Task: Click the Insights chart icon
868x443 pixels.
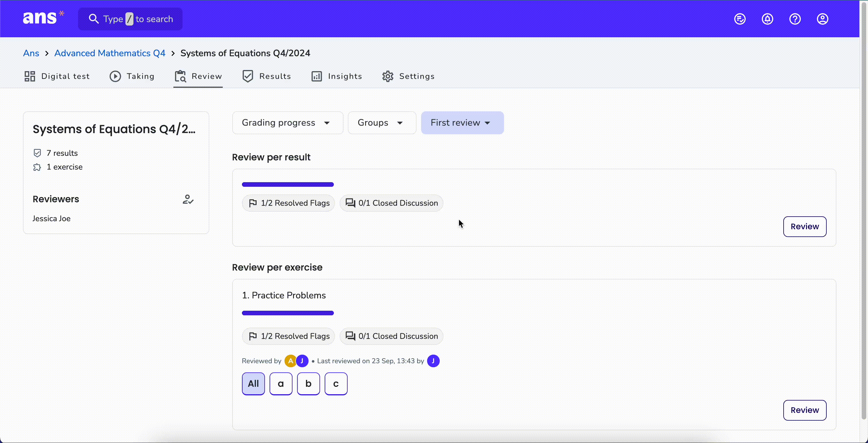Action: pos(316,76)
